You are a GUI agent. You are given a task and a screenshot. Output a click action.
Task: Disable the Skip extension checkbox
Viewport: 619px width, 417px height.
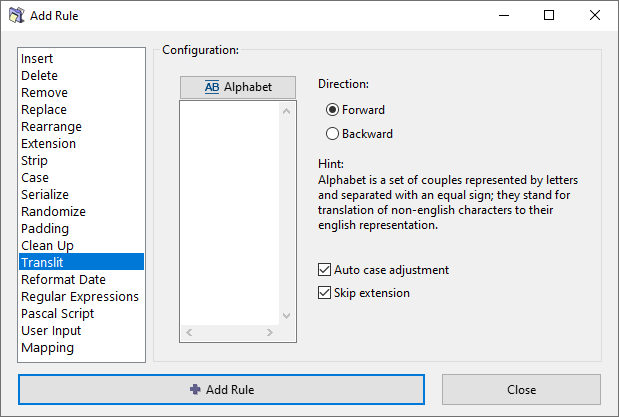pyautogui.click(x=324, y=293)
